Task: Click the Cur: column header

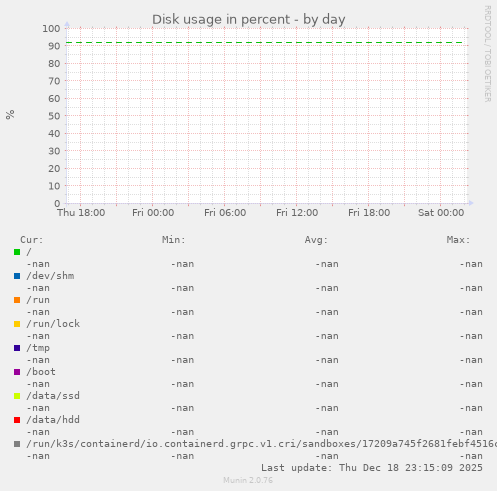Action: (x=32, y=240)
